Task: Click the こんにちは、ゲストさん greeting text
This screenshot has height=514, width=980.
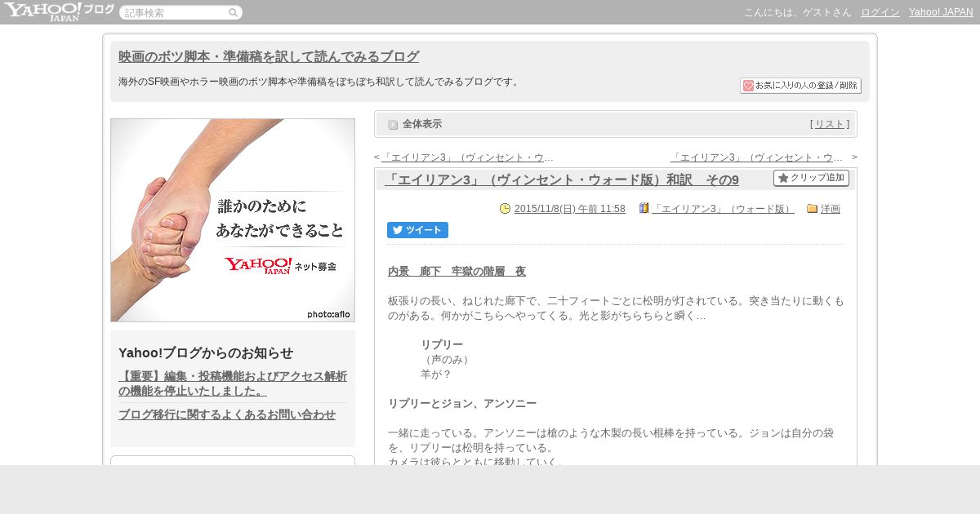Action: 798,12
